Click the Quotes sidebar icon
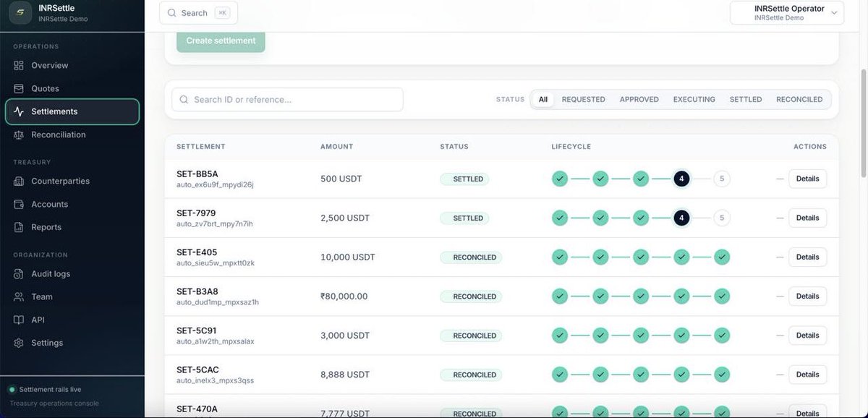868x418 pixels. coord(19,89)
